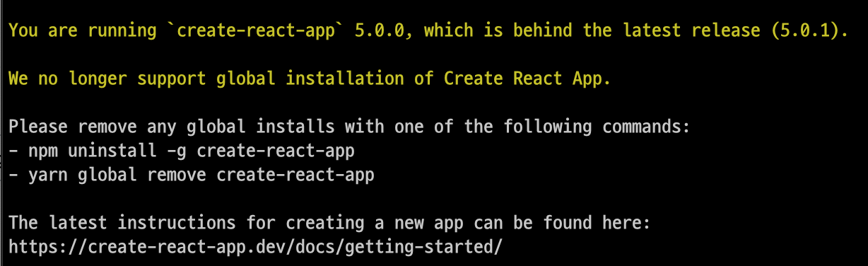The image size is (868, 266).
Task: Click "We no longer support global installation" line
Action: tap(310, 79)
